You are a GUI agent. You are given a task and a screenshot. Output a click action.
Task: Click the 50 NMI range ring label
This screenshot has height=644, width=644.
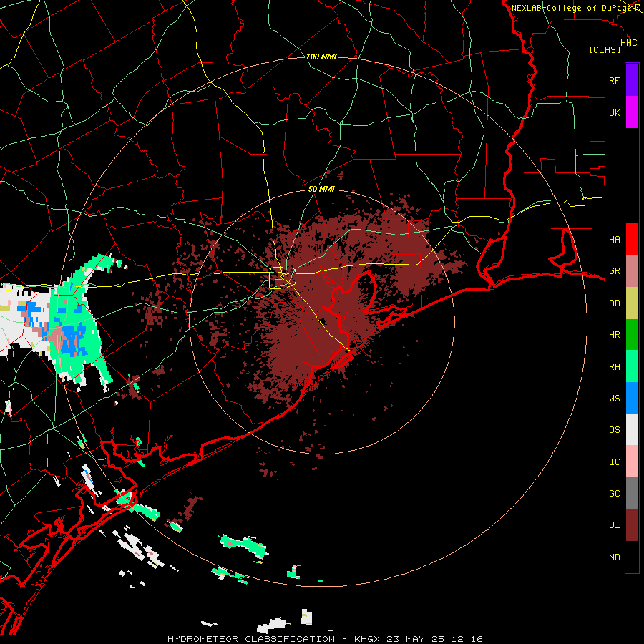tap(321, 189)
